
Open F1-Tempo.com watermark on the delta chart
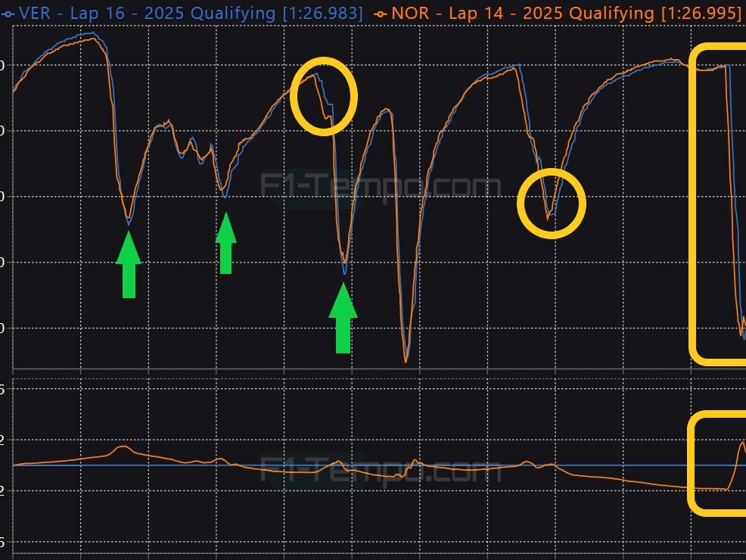380,469
